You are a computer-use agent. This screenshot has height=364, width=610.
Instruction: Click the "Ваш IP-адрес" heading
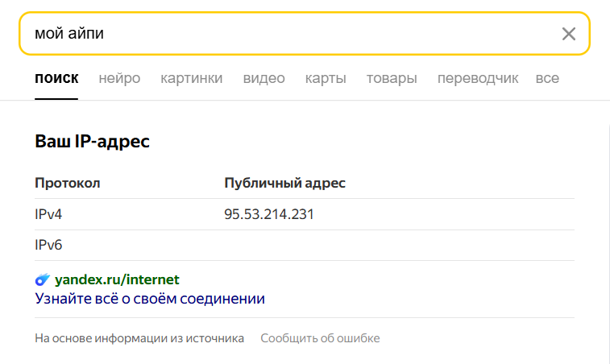click(x=93, y=142)
